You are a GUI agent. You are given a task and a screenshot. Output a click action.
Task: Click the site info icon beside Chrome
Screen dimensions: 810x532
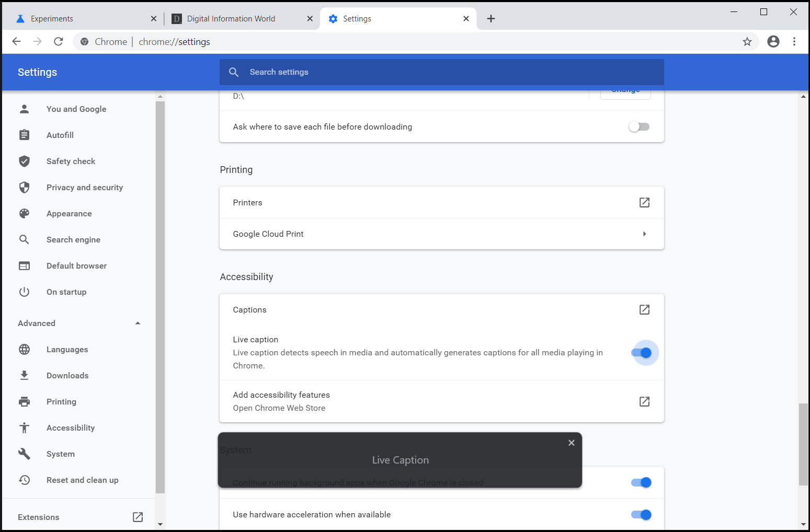coord(84,42)
